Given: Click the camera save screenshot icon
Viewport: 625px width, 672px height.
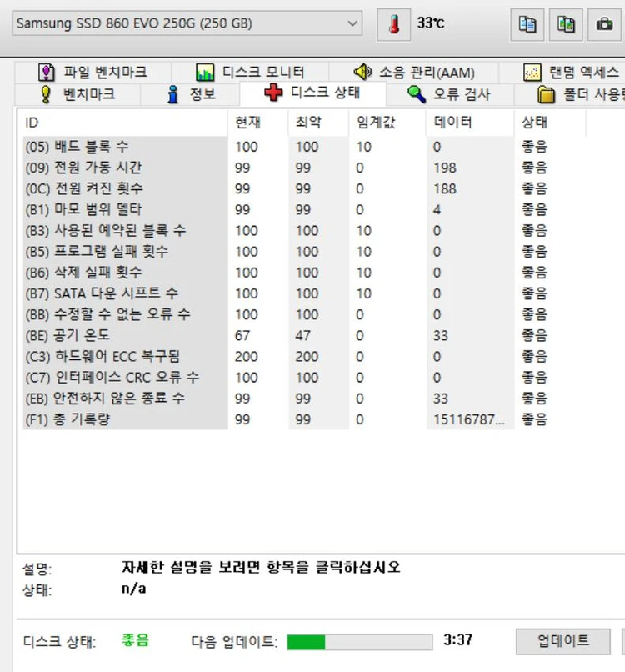Looking at the screenshot, I should (604, 24).
